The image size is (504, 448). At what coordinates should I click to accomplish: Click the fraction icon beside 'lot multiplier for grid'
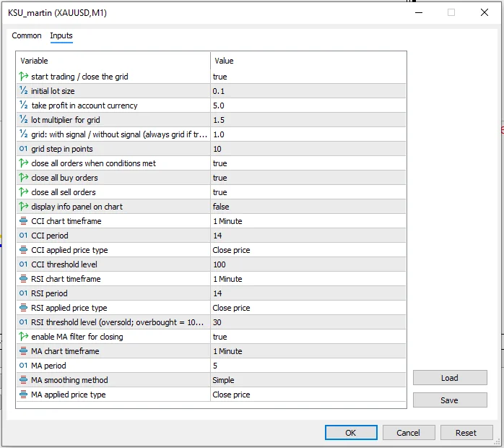23,120
